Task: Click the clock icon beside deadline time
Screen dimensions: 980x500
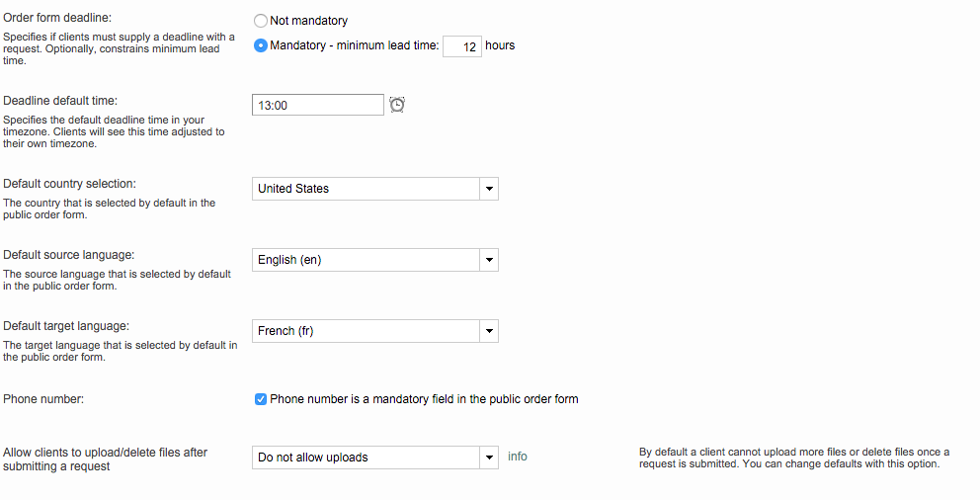Action: [x=397, y=105]
